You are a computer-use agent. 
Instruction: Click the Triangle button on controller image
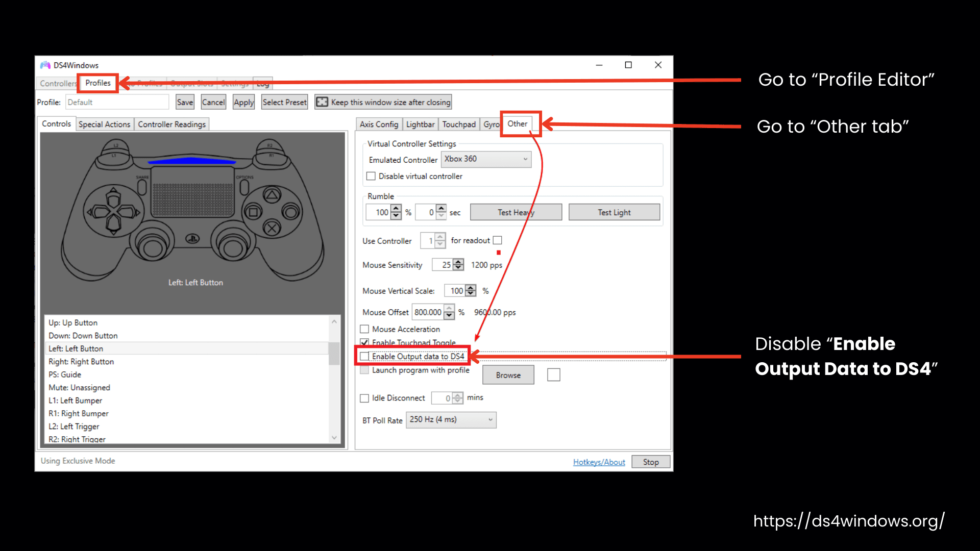(x=272, y=194)
